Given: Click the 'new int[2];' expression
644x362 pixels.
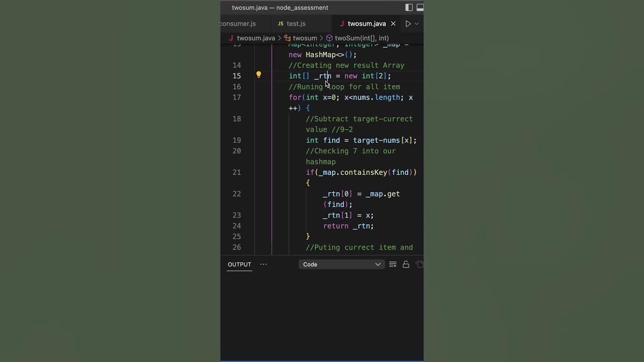Looking at the screenshot, I should 367,76.
